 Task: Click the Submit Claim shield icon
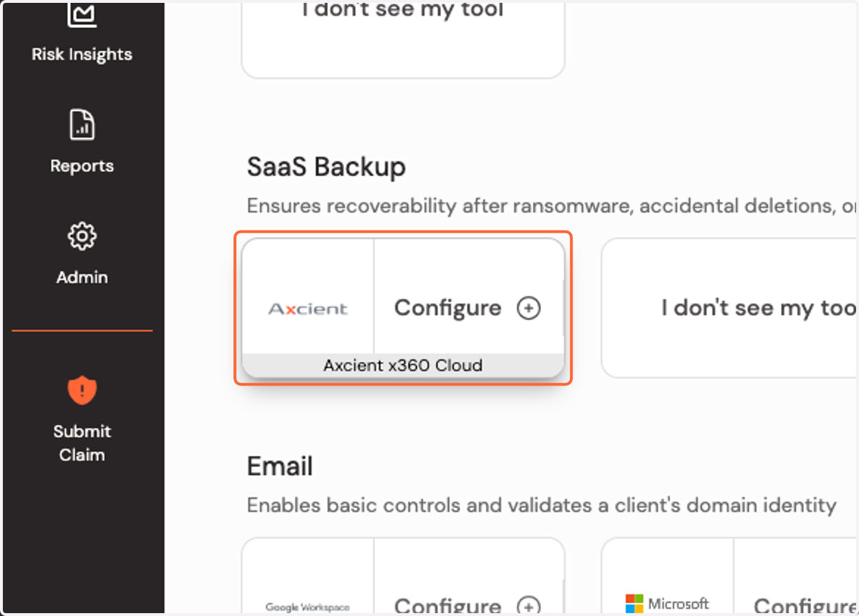tap(82, 390)
